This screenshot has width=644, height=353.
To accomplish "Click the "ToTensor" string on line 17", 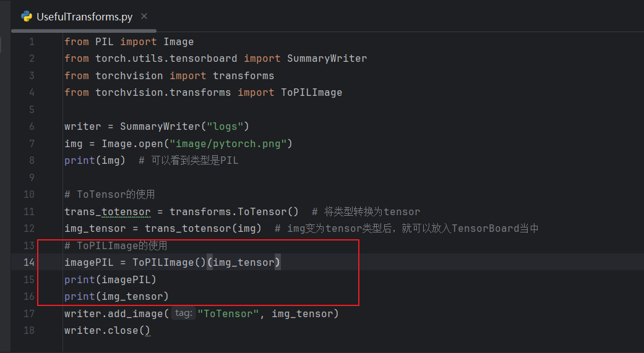I will point(228,314).
